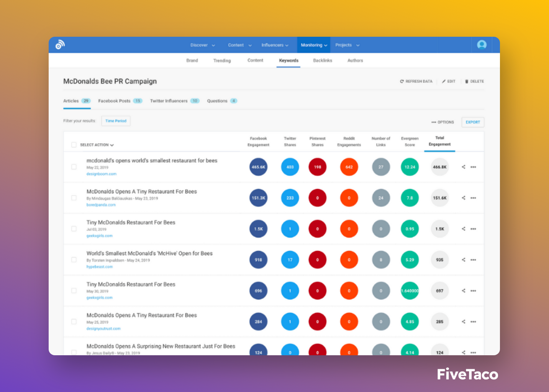Switch to Content sub-tab
The width and height of the screenshot is (549, 392).
tap(256, 60)
